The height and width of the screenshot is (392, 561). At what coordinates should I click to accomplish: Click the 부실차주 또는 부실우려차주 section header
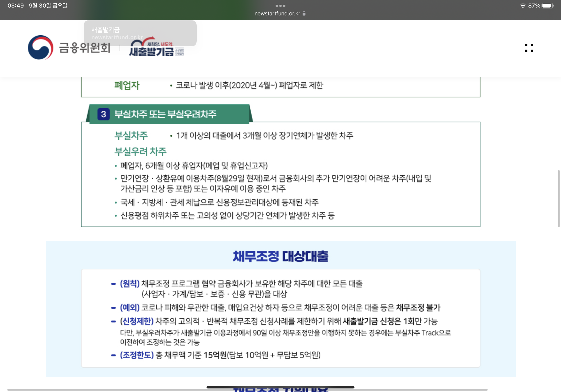click(x=165, y=114)
